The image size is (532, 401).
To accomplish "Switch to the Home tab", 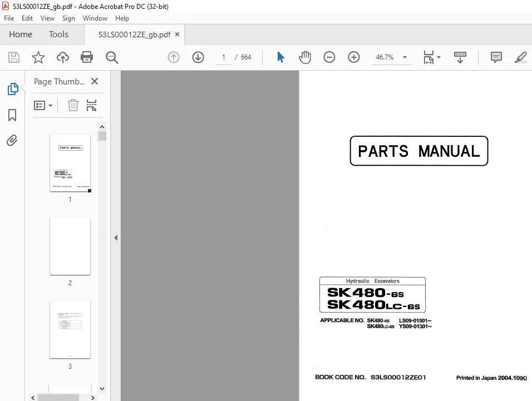I will pos(21,34).
